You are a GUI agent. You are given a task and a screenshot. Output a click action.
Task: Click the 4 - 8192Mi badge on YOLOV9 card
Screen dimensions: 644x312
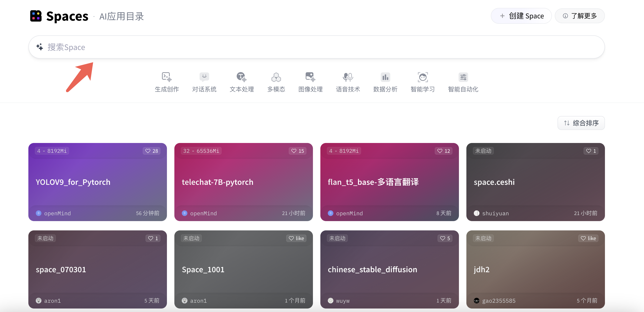click(x=52, y=151)
